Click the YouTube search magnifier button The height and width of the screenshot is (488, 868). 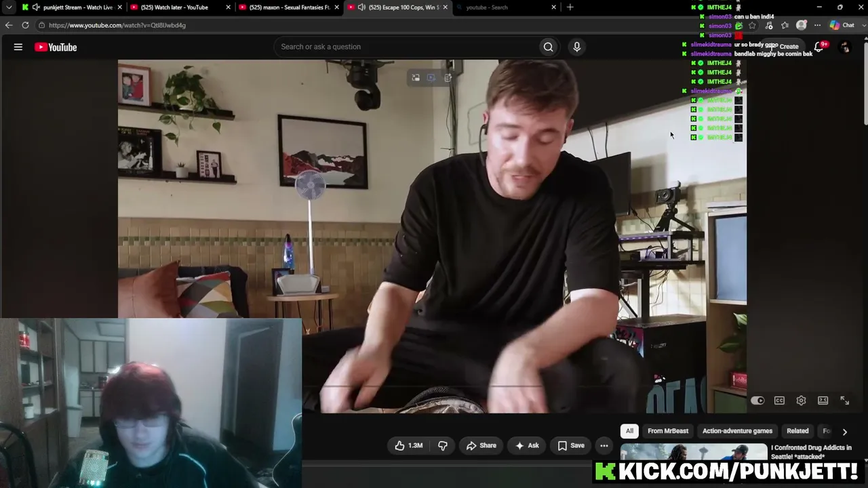[548, 47]
